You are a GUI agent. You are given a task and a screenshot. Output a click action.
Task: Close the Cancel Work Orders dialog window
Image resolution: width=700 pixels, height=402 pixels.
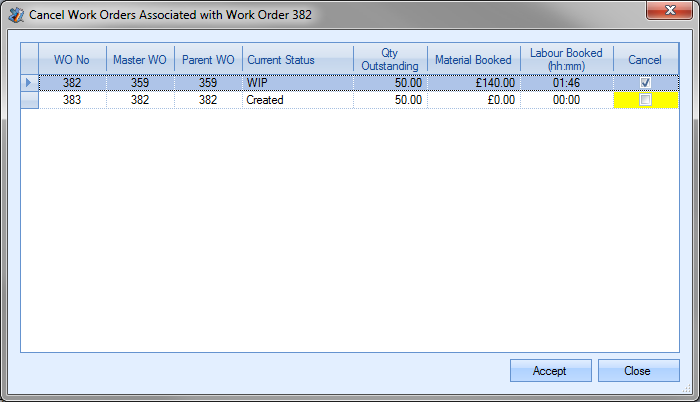coord(669,10)
